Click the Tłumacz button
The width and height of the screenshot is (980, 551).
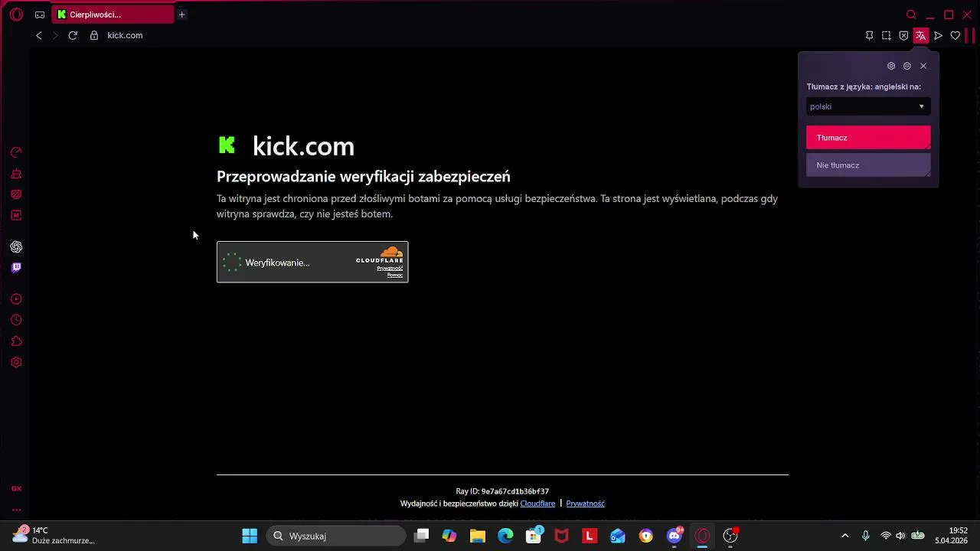(868, 138)
